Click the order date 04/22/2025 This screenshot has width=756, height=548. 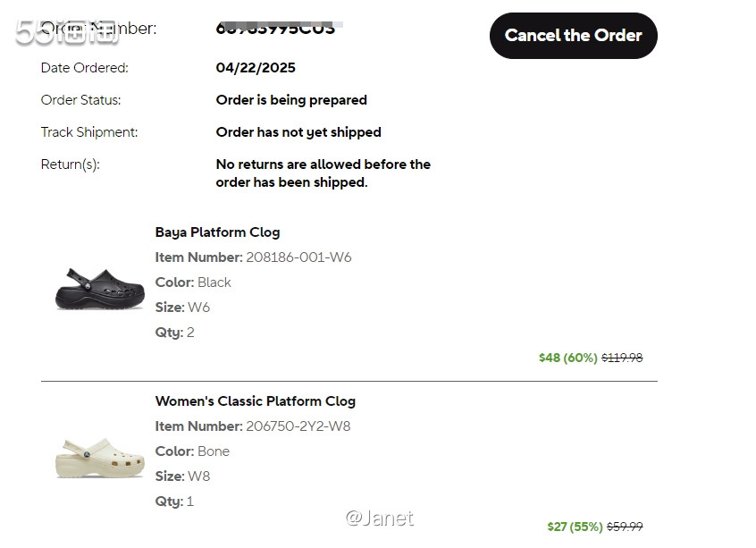coord(256,68)
